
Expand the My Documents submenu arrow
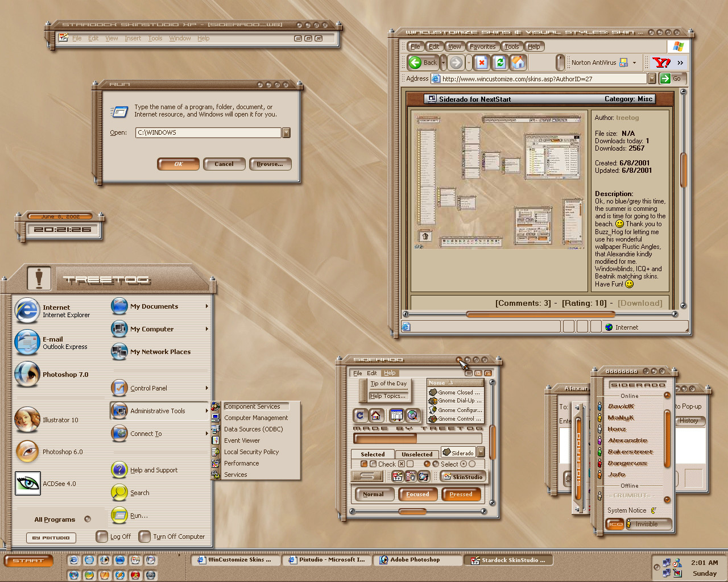206,306
